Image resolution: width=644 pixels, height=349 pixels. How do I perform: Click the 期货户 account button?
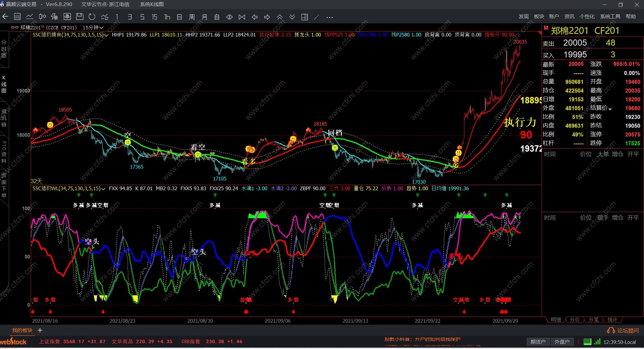[x=538, y=342]
